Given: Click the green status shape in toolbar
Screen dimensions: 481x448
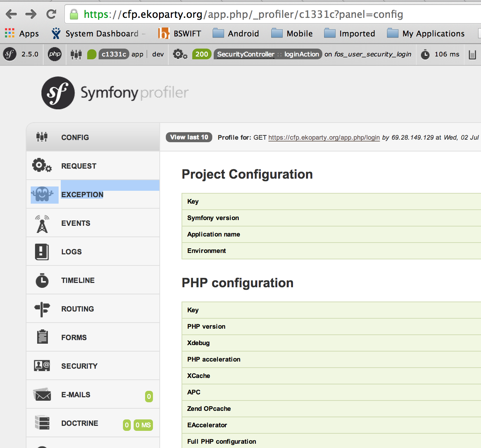Looking at the screenshot, I should [92, 54].
